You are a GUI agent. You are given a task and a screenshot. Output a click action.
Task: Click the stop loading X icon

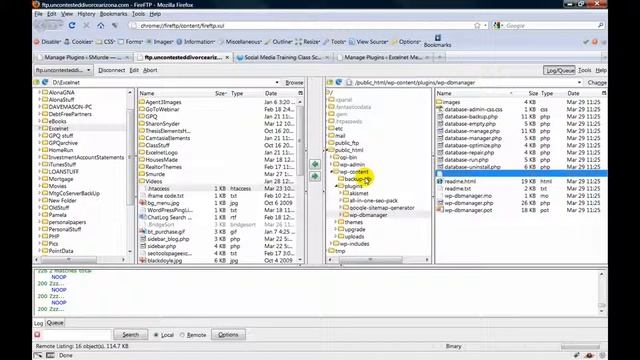[x=87, y=25]
